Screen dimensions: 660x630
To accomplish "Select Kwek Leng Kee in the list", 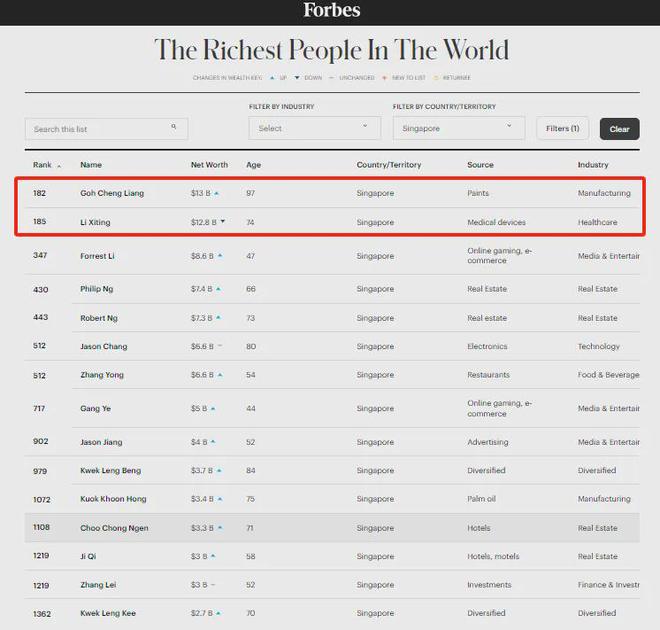I will coord(108,613).
